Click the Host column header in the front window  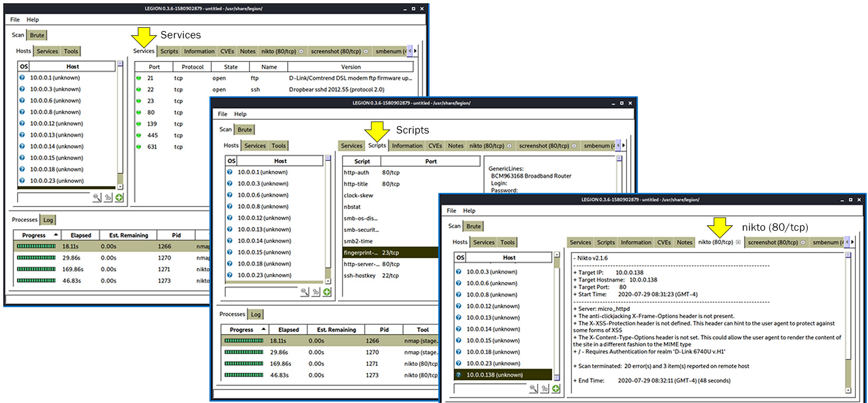click(x=509, y=257)
